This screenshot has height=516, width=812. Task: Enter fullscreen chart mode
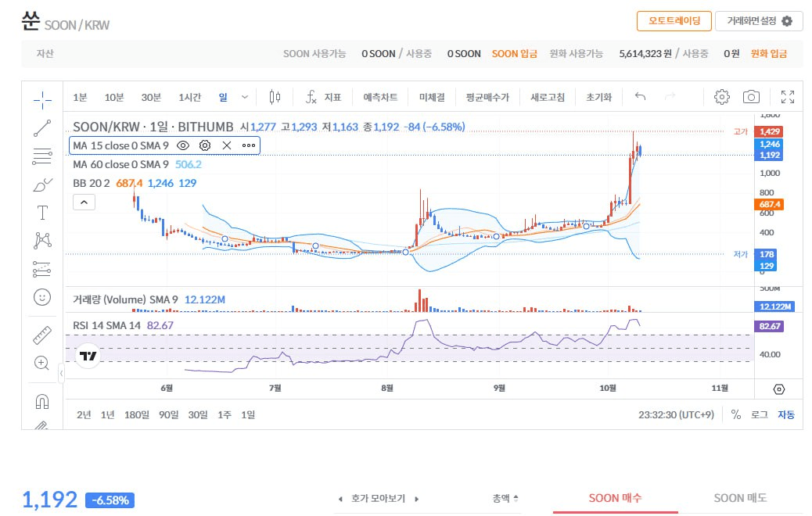point(787,97)
